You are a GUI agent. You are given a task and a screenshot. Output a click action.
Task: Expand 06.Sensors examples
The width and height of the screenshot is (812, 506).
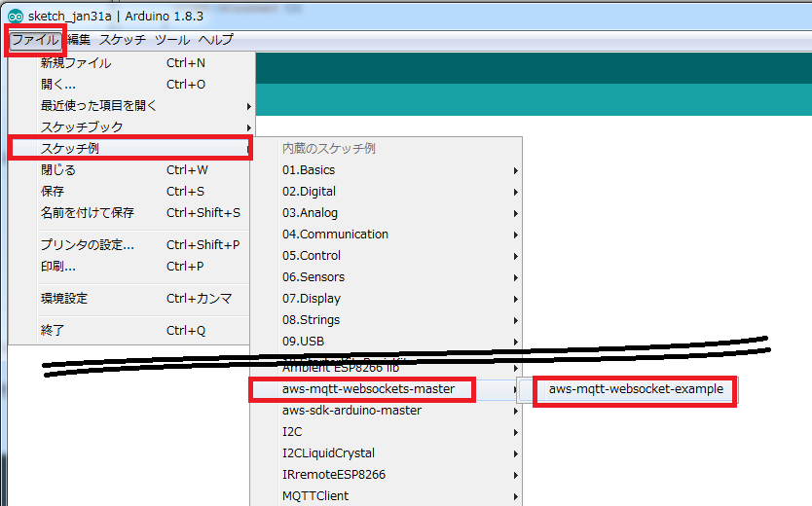[386, 277]
